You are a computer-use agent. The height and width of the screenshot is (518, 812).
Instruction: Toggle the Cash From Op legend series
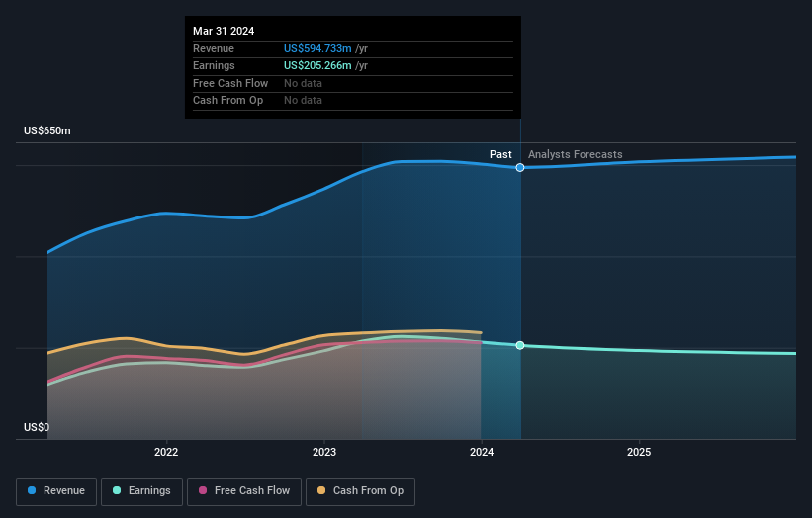(x=360, y=491)
